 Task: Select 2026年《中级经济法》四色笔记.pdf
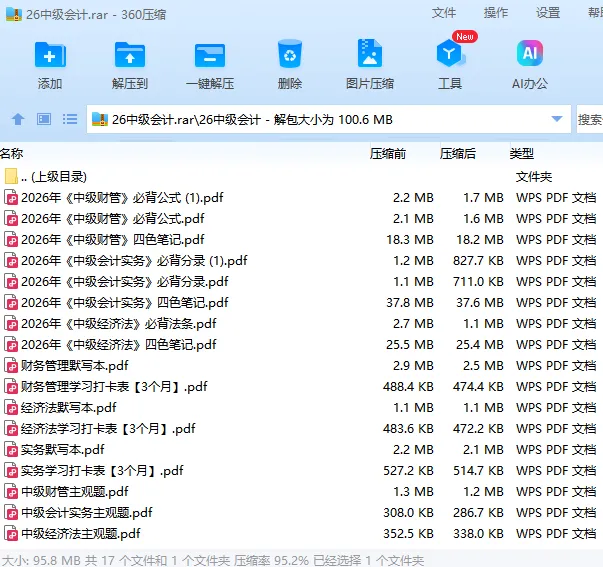[x=119, y=345]
